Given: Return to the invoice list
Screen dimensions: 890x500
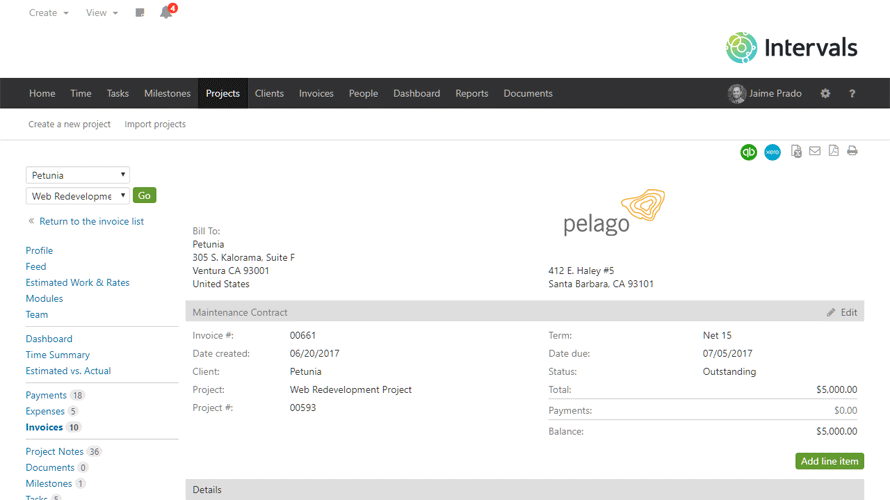Looking at the screenshot, I should tap(91, 221).
